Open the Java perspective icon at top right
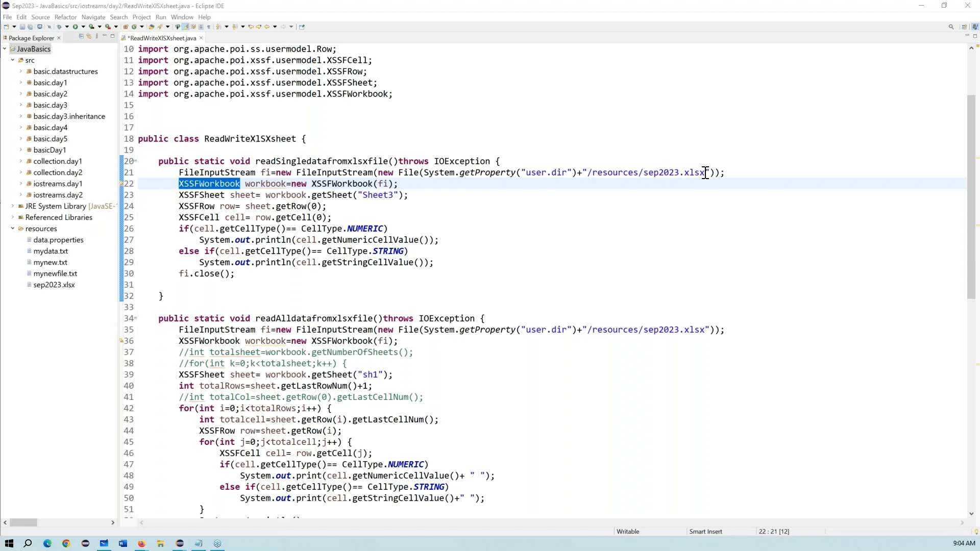The width and height of the screenshot is (980, 551). [975, 27]
